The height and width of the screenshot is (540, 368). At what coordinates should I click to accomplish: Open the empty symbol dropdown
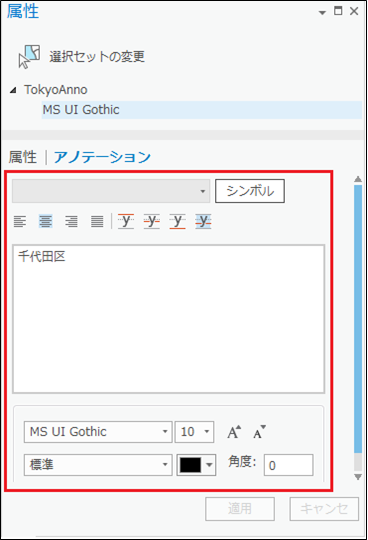point(111,191)
